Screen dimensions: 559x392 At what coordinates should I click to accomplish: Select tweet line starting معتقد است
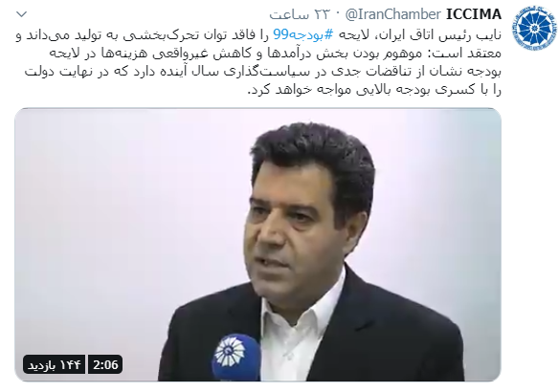coord(276,54)
